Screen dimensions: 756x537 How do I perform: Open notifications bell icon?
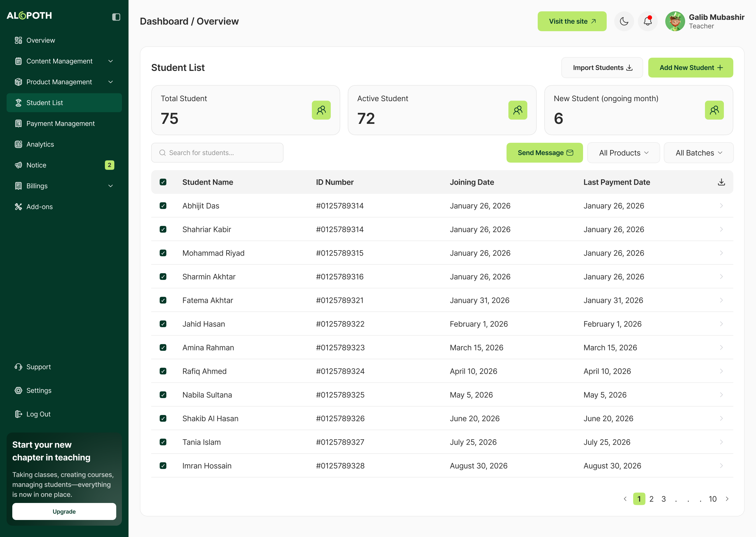pyautogui.click(x=648, y=21)
